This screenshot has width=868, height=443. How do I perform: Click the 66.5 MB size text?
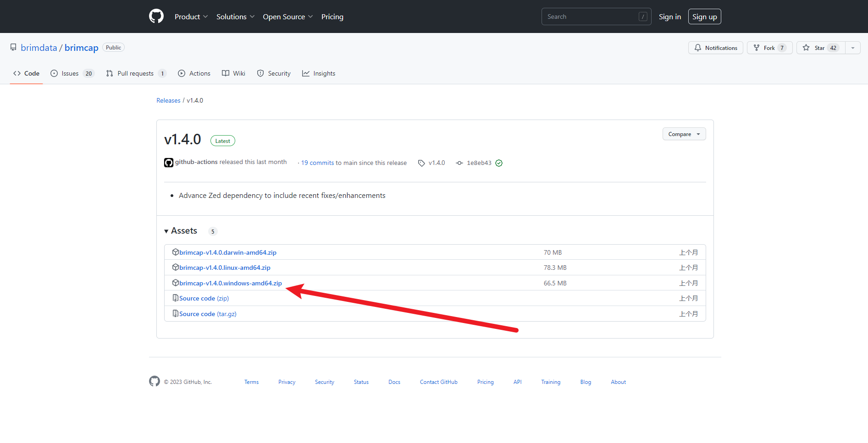click(x=555, y=283)
